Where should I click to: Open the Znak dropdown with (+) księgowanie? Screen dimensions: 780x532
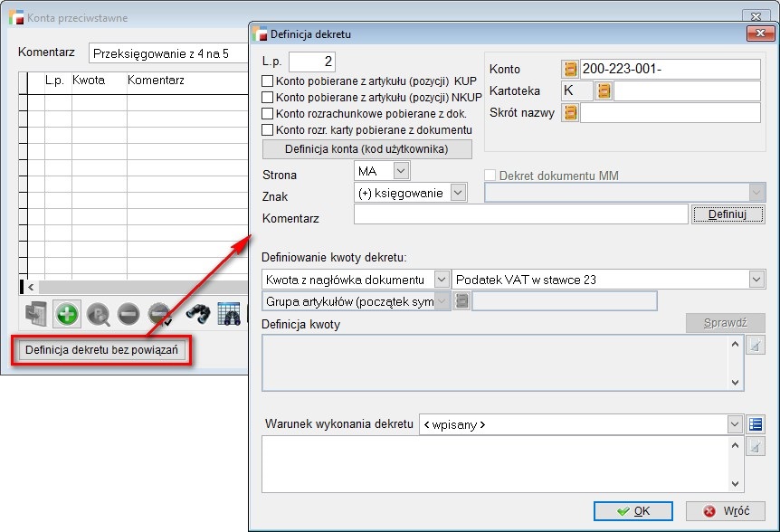pyautogui.click(x=458, y=192)
